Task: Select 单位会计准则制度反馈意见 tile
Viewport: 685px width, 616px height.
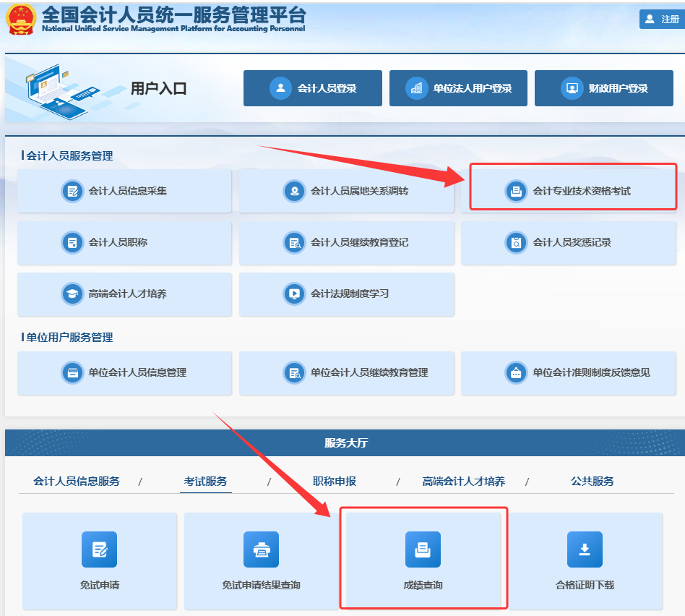Action: click(569, 373)
